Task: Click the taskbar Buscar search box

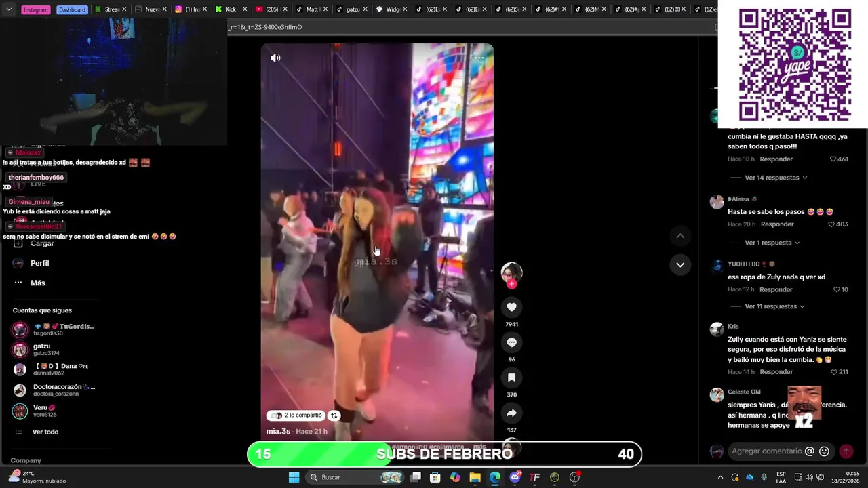Action: click(x=355, y=477)
